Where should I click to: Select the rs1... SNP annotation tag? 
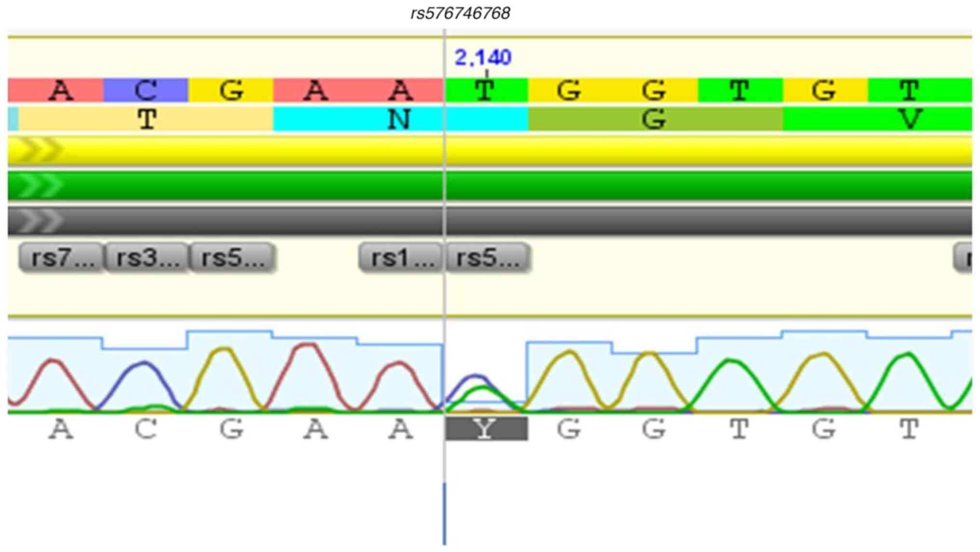point(401,258)
